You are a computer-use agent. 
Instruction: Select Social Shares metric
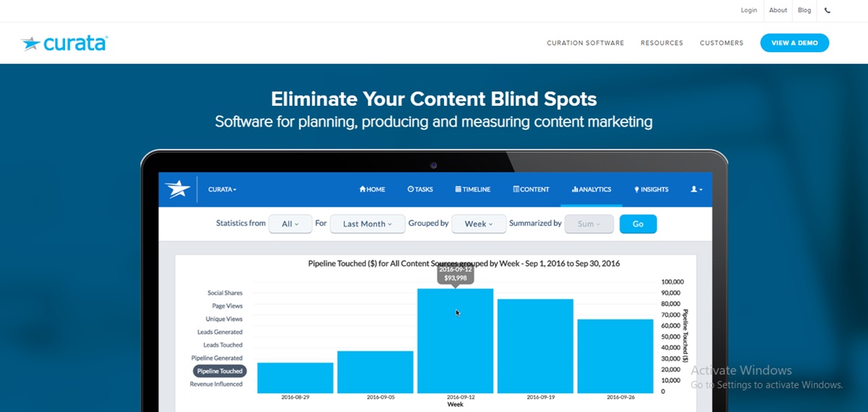(x=225, y=293)
